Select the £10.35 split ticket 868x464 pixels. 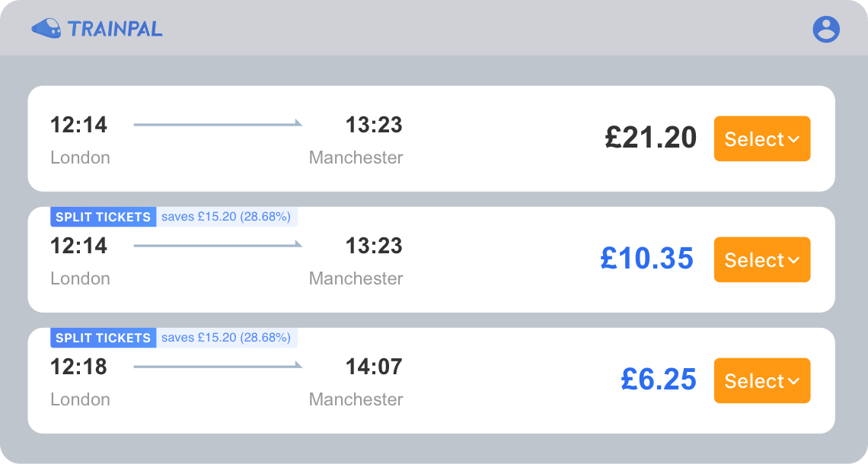(x=754, y=259)
